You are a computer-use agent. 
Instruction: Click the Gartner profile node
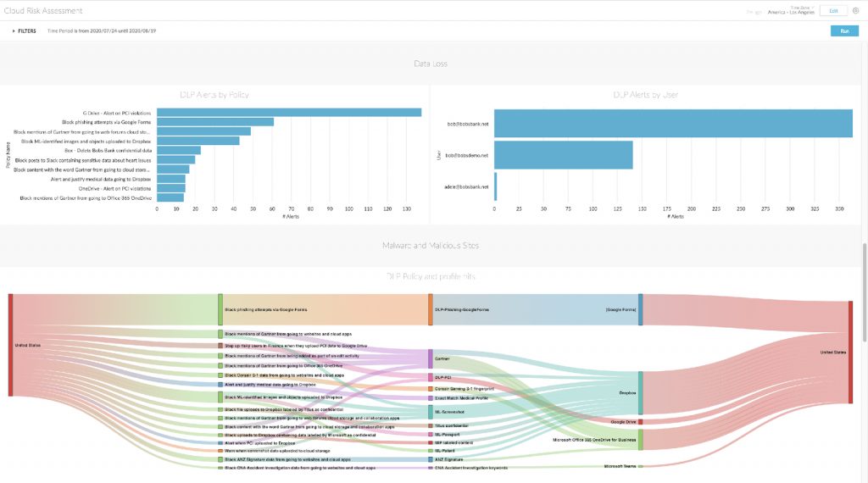(x=431, y=358)
